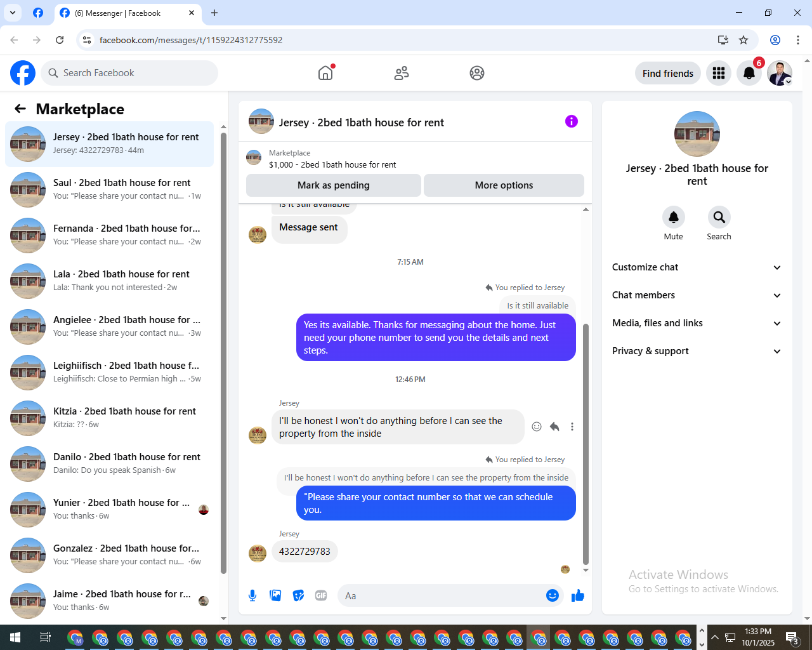
Task: Open Danilo's conversation
Action: (109, 464)
